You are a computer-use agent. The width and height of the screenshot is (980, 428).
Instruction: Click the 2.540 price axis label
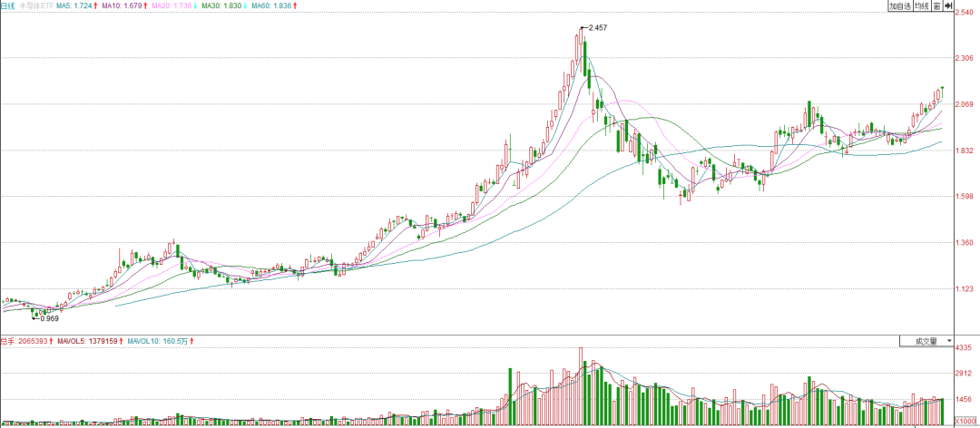pyautogui.click(x=965, y=13)
